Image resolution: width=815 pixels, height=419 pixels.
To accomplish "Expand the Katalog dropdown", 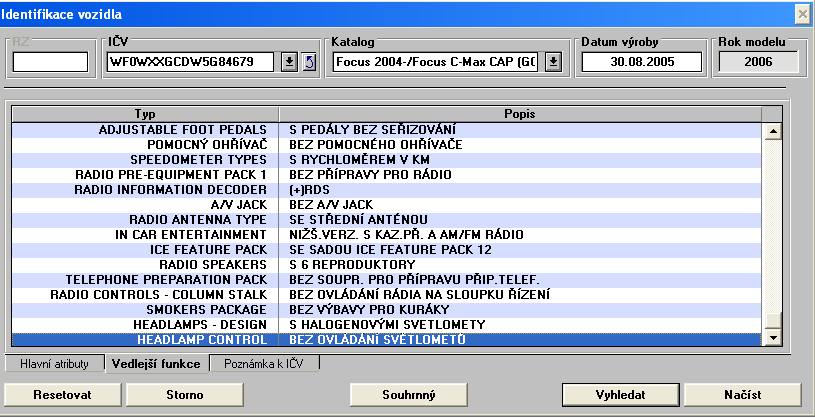I will click(x=553, y=62).
